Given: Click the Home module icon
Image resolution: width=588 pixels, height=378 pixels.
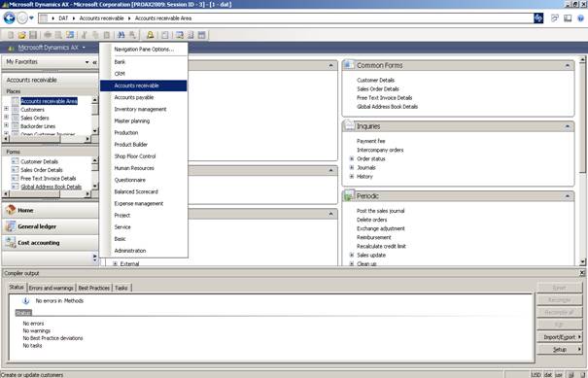Looking at the screenshot, I should coord(11,210).
